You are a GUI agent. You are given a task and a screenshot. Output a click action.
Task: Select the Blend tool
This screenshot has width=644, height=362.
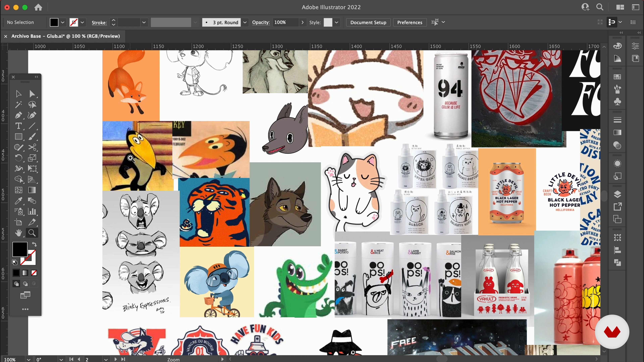coord(32,201)
